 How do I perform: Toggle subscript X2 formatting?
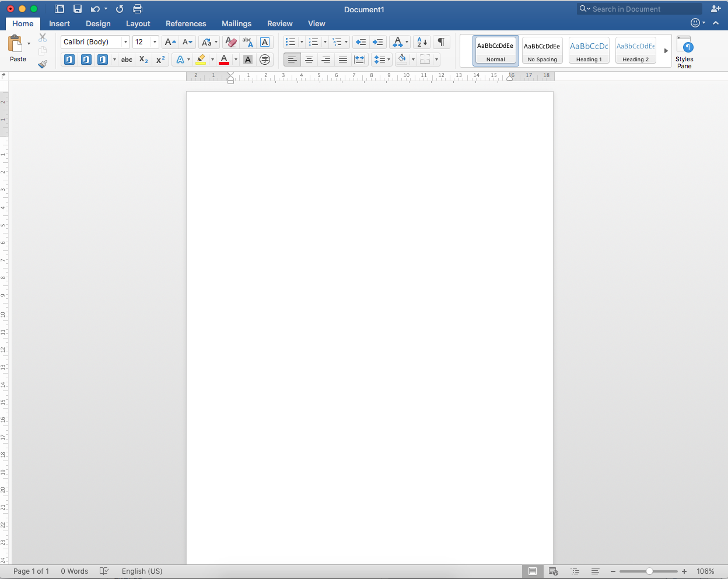(x=143, y=60)
